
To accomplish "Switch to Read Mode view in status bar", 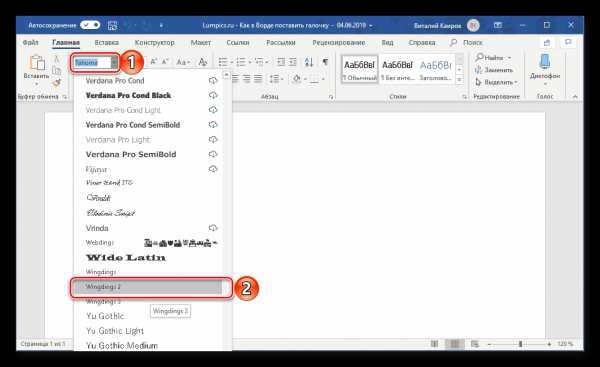I will (434, 344).
